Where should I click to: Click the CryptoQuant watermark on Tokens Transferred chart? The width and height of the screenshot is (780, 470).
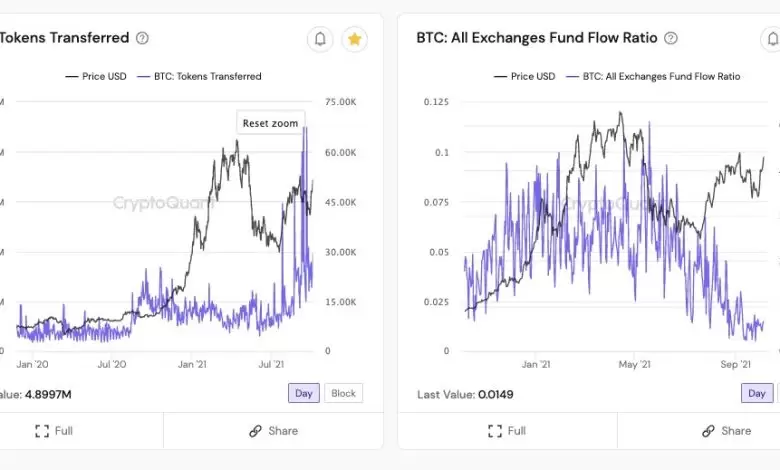162,203
